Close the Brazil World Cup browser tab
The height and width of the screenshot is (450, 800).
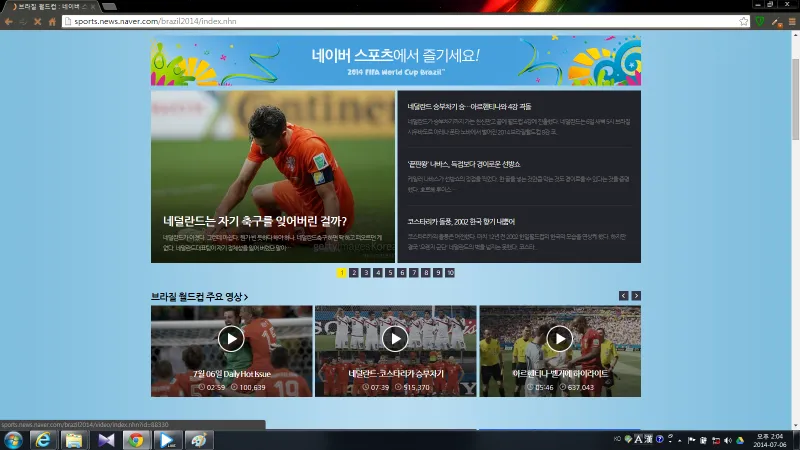(x=92, y=7)
